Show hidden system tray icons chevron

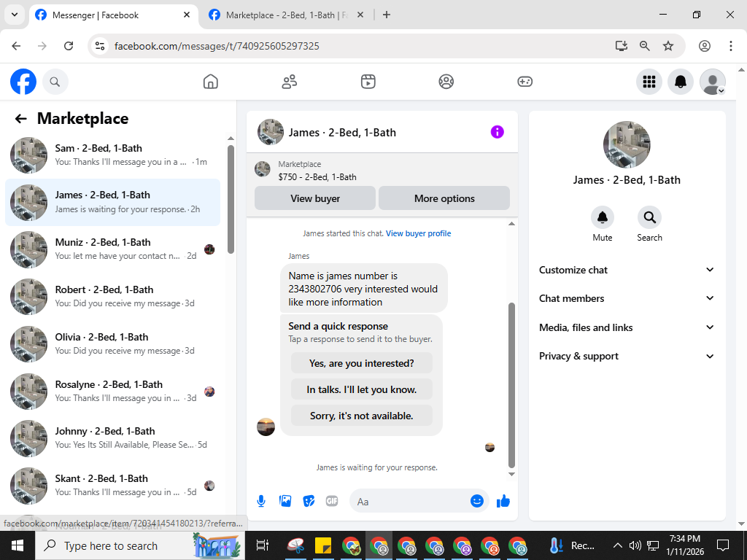(x=617, y=545)
